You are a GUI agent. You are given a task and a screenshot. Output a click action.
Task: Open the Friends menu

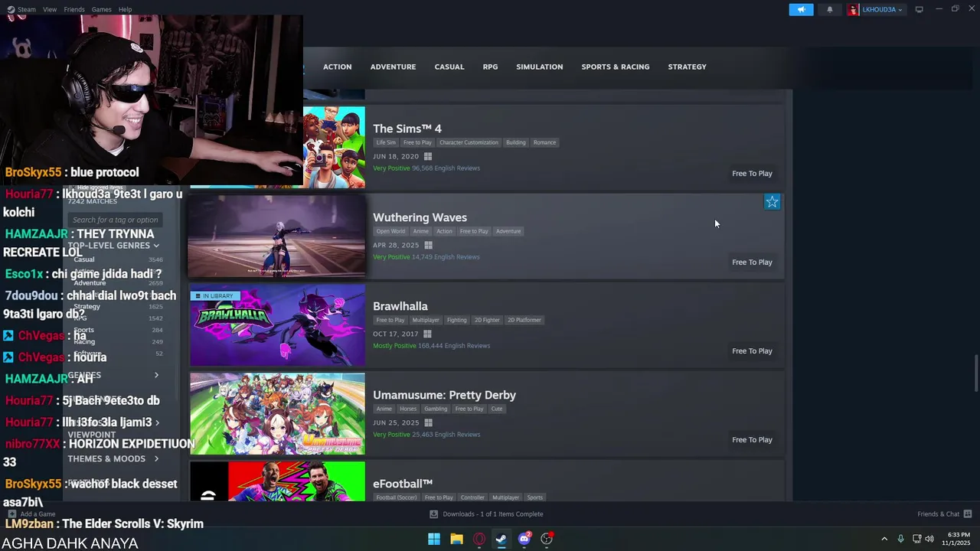[x=74, y=9]
